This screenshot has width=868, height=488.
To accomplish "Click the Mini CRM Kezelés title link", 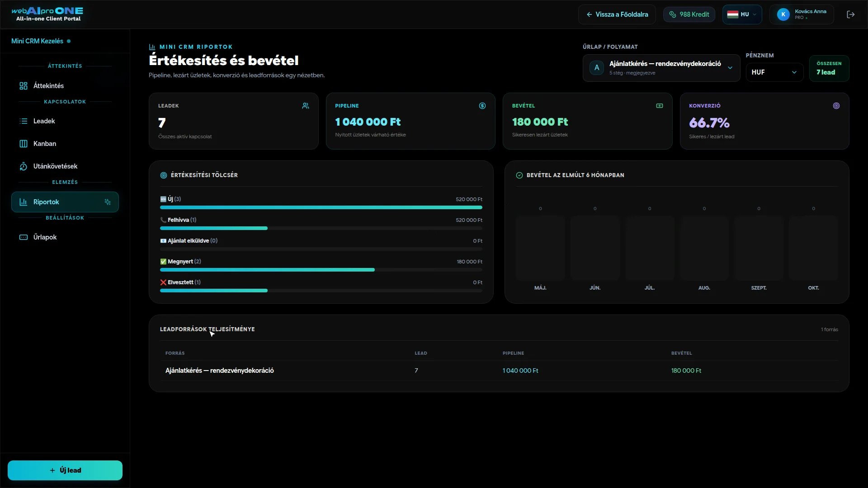I will click(x=37, y=41).
